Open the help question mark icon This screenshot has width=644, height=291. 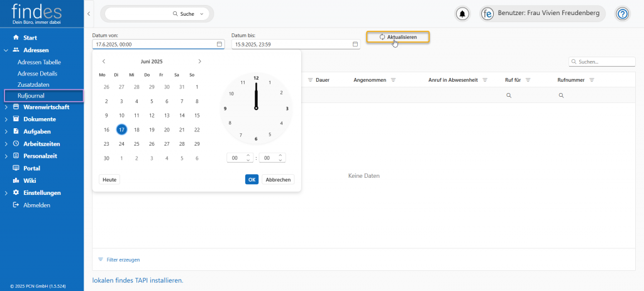623,14
